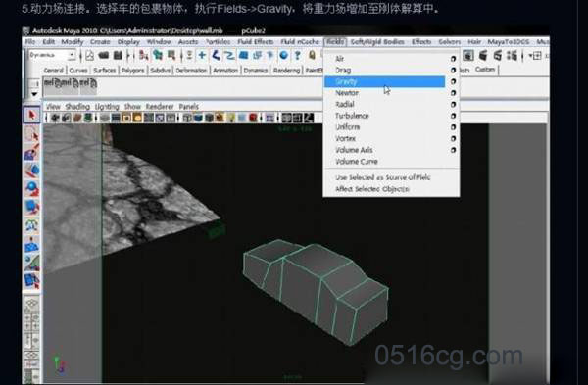
Task: Click Use Selected as Source of Field
Action: [382, 177]
